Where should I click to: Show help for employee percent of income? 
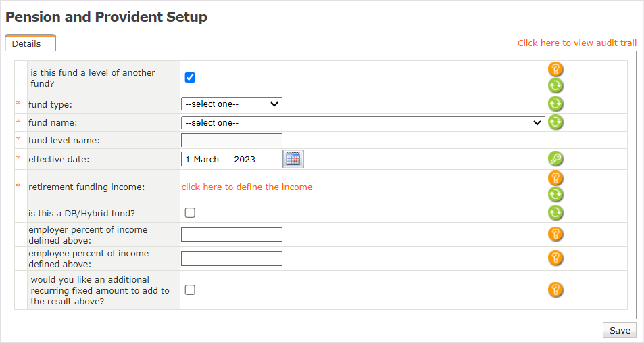555,258
